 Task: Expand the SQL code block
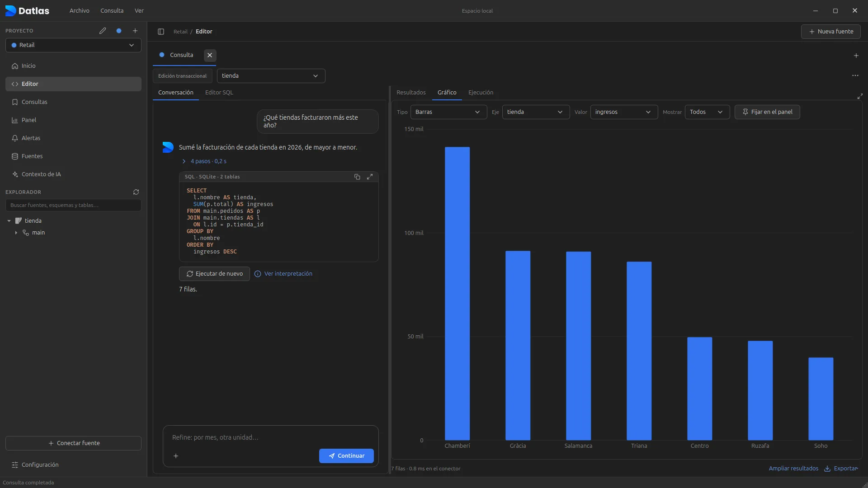[370, 177]
